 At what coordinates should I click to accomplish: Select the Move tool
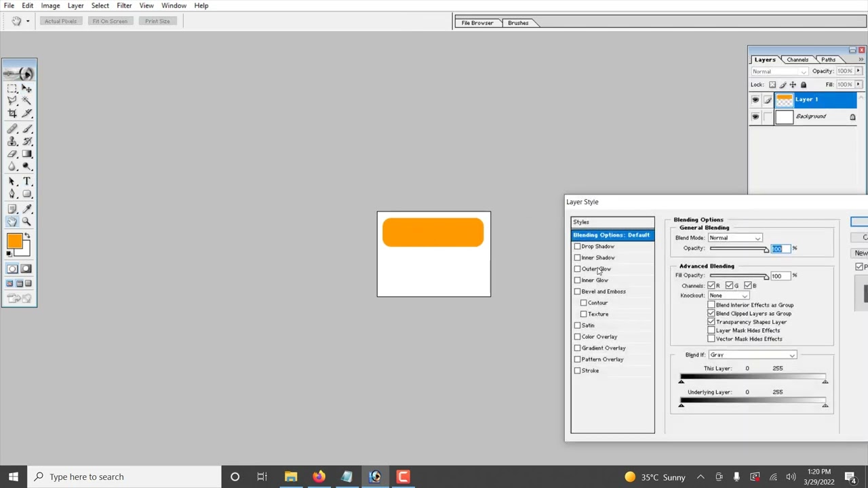(26, 88)
